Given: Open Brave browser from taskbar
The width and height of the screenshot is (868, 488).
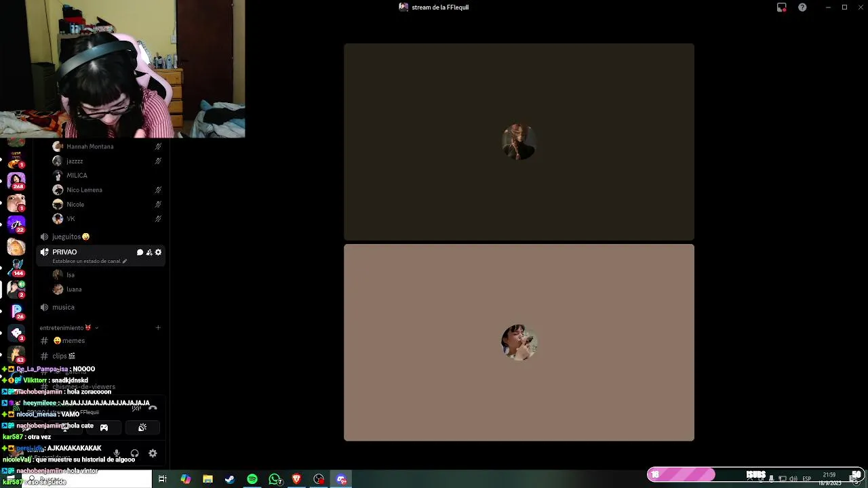Looking at the screenshot, I should [296, 479].
